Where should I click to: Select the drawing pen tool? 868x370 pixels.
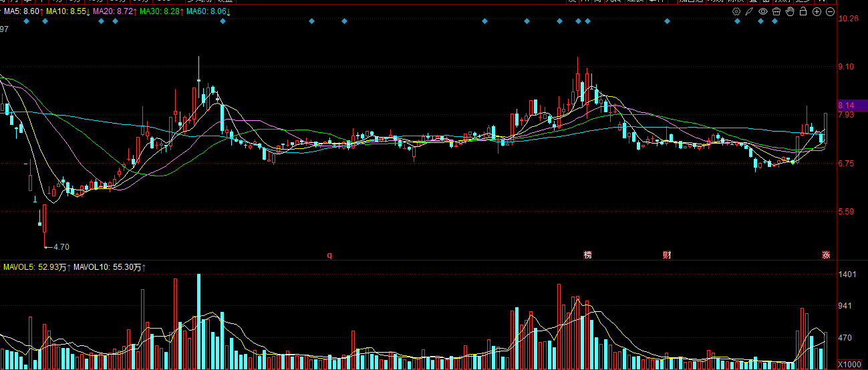click(x=750, y=12)
